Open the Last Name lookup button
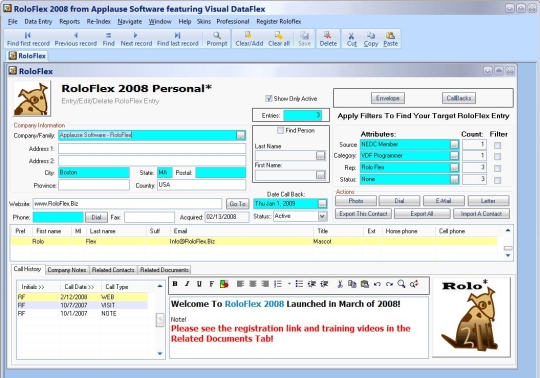This screenshot has height=378, width=540. pos(321,156)
